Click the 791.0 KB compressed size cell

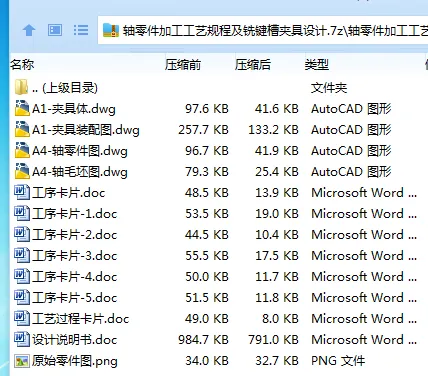tap(273, 340)
